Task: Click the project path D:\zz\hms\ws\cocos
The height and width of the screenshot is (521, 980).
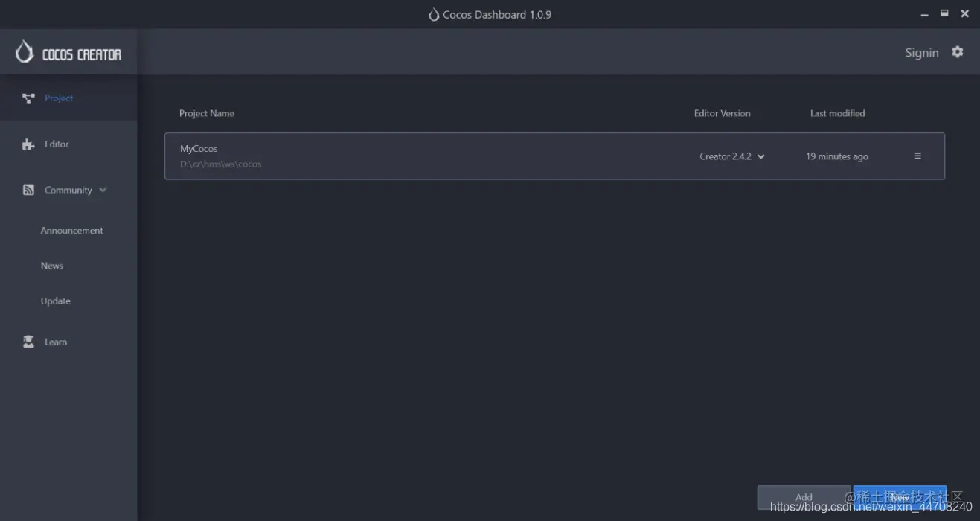Action: [x=221, y=164]
